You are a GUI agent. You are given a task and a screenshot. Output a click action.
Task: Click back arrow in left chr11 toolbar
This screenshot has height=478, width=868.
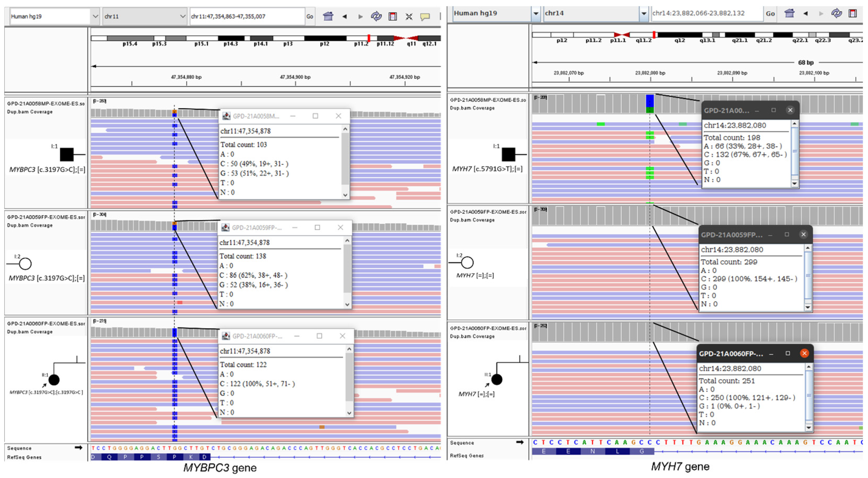click(x=344, y=16)
